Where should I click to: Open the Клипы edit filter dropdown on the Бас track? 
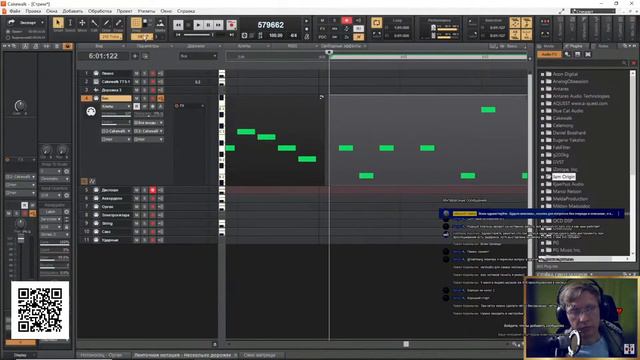click(116, 107)
